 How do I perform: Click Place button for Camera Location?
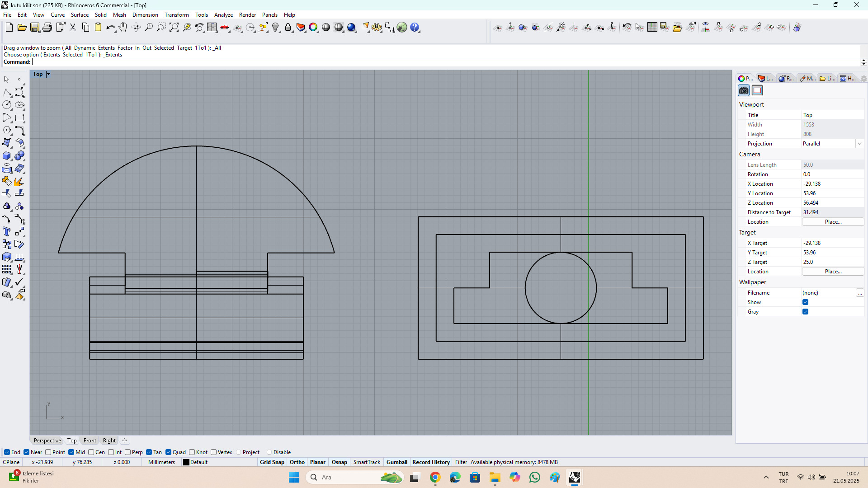tap(833, 222)
